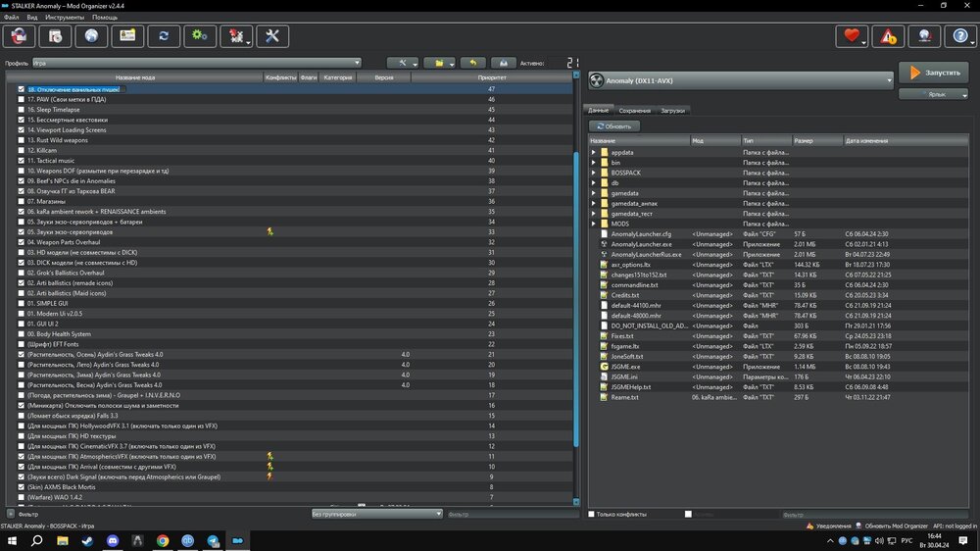
Task: Open the Nexus globe icon in toolbar
Action: coord(92,36)
